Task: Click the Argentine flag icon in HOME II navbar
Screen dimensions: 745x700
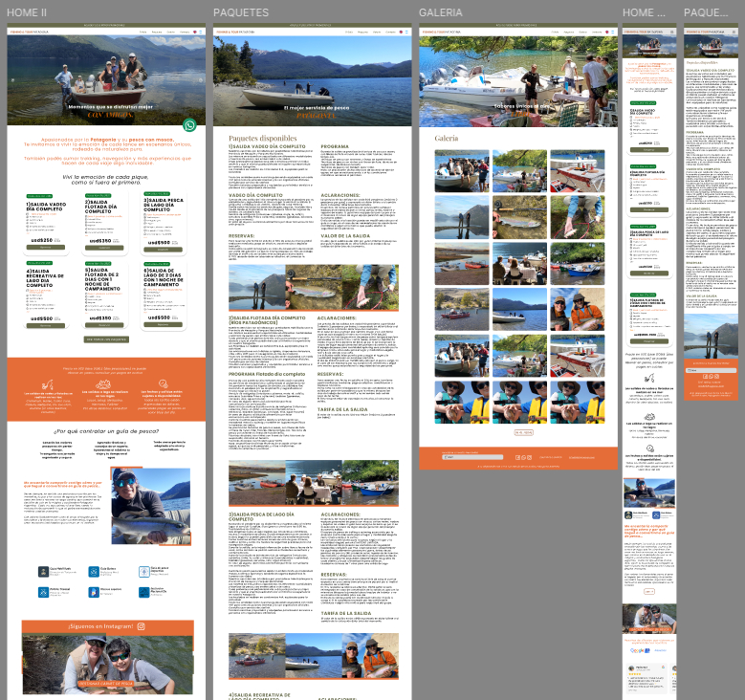Action: tap(200, 32)
